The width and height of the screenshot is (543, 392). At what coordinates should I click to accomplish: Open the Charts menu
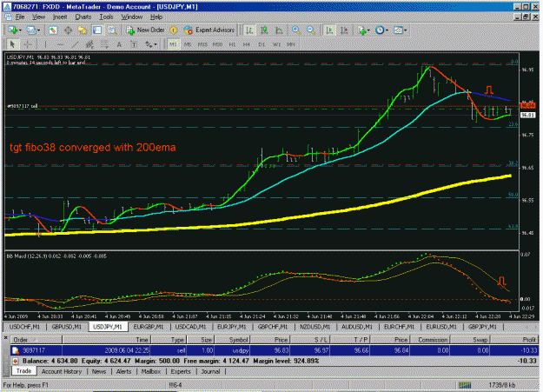click(x=83, y=17)
